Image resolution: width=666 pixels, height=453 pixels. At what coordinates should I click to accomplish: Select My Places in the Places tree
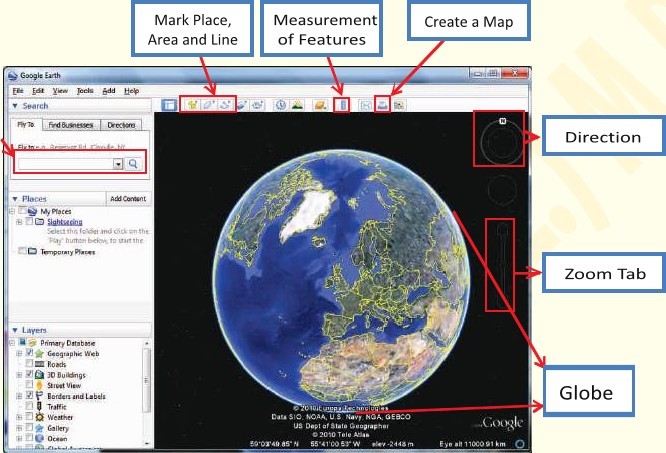tap(56, 211)
